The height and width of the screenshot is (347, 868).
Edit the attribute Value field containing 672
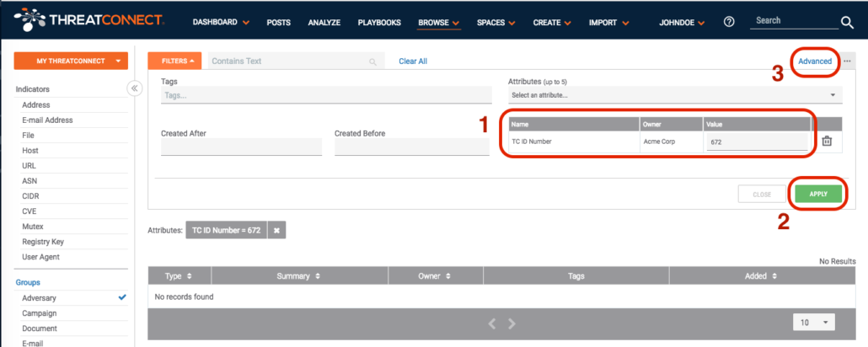click(757, 141)
